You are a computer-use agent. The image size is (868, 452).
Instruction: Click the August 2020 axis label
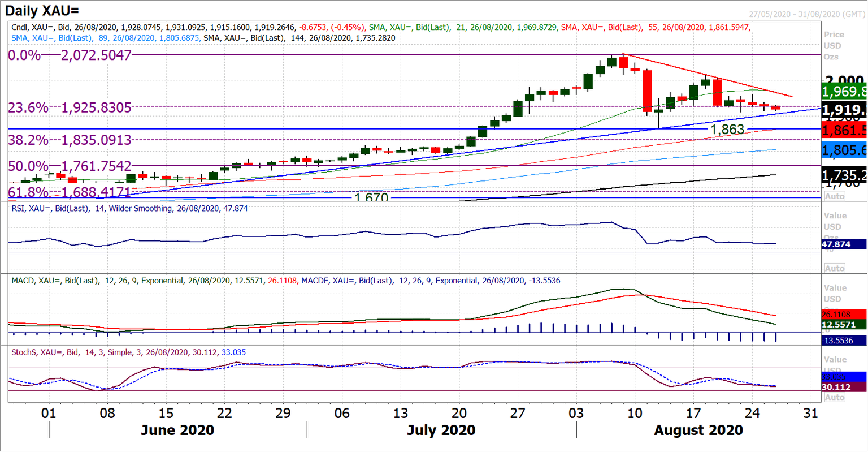point(698,431)
